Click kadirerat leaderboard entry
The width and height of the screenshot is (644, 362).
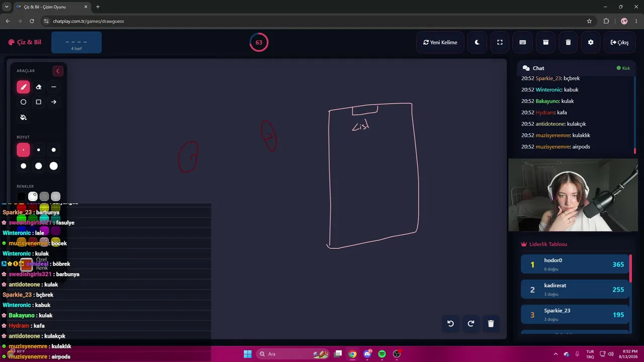[x=575, y=290]
